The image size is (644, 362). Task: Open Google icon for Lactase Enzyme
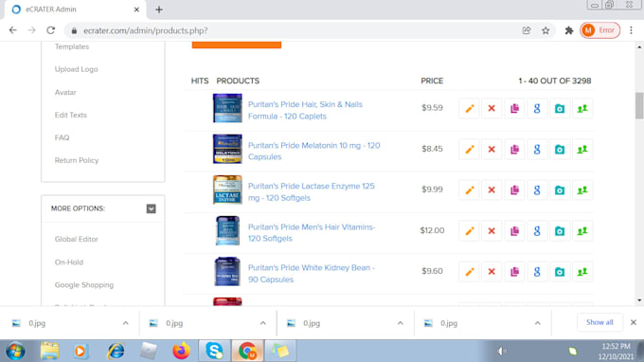click(537, 190)
